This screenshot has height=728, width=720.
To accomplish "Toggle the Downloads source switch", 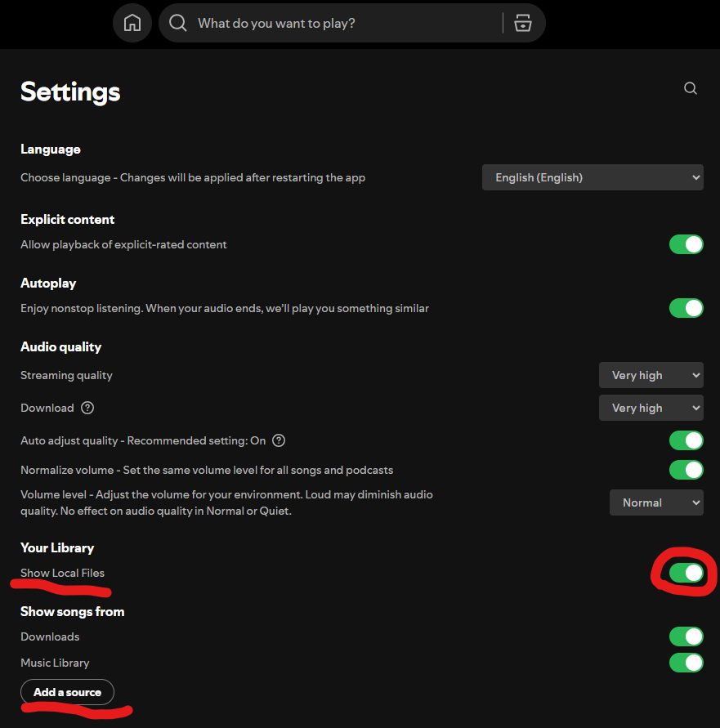I will tap(686, 636).
